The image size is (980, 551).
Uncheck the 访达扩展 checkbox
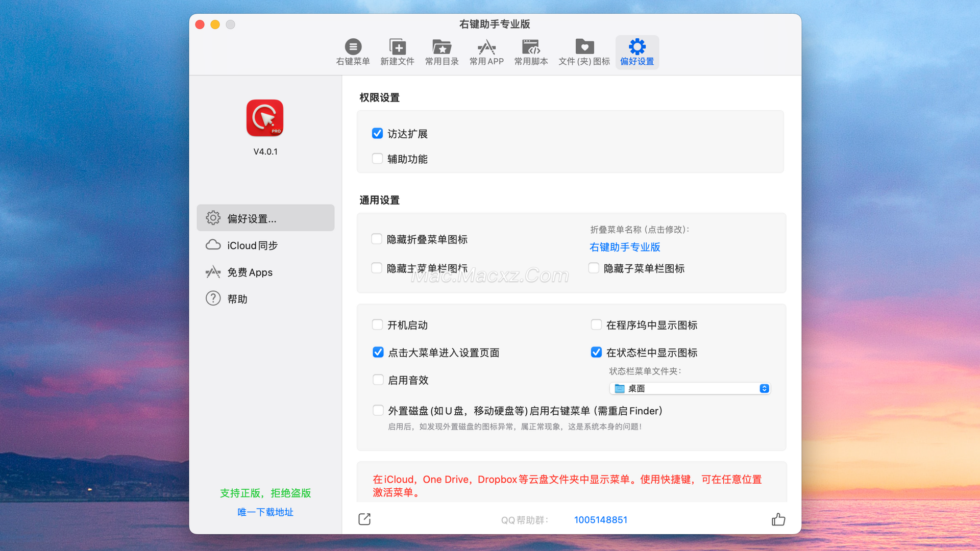pos(377,134)
